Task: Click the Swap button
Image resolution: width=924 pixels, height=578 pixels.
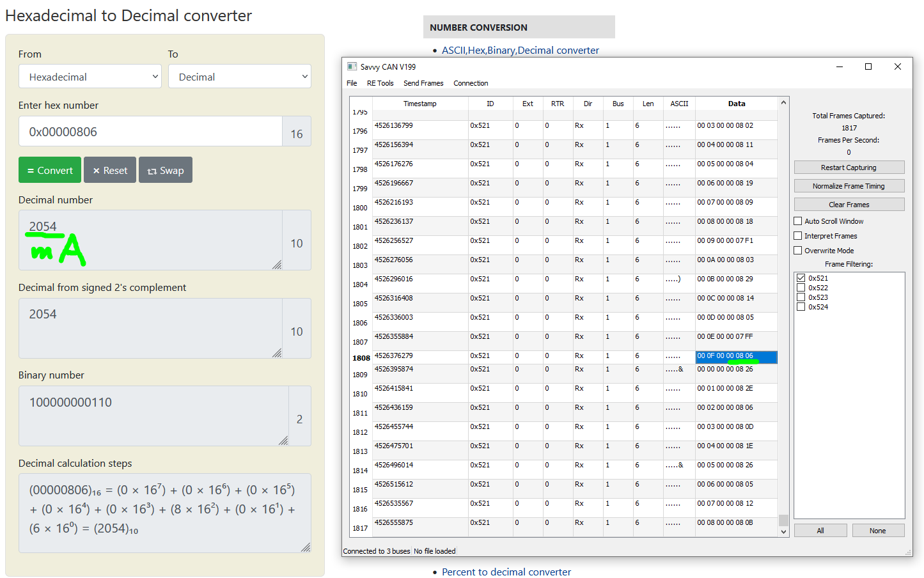Action: pos(166,171)
